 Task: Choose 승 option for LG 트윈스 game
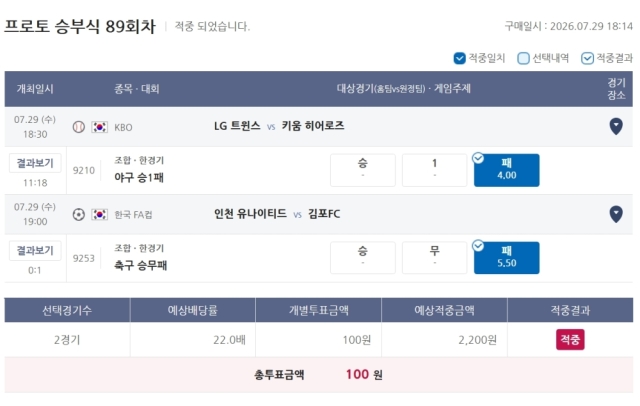[362, 170]
